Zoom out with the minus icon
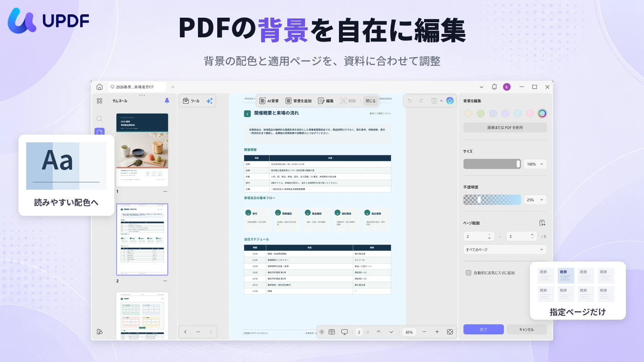This screenshot has height=362, width=644. (x=424, y=332)
